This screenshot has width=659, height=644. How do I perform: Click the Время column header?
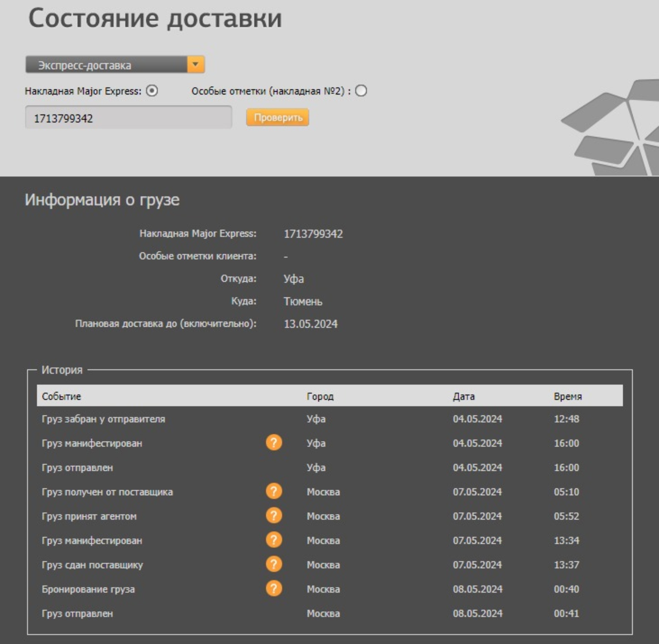(x=568, y=396)
